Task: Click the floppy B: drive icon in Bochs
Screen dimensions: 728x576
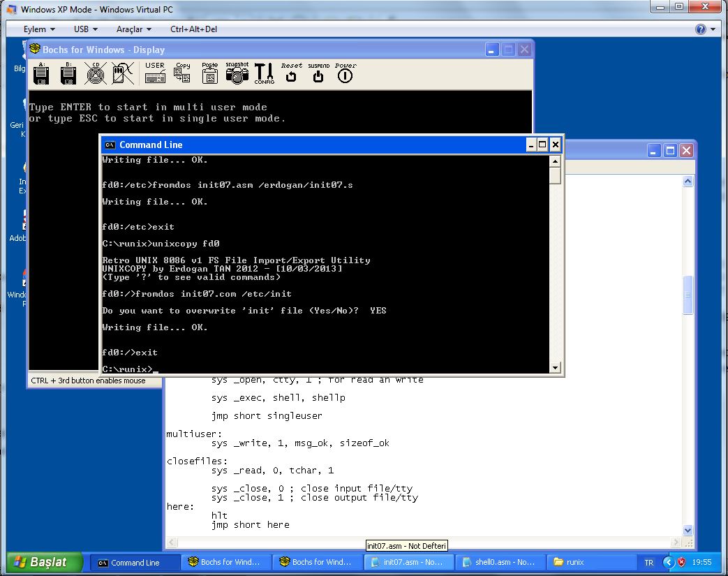Action: pos(68,73)
